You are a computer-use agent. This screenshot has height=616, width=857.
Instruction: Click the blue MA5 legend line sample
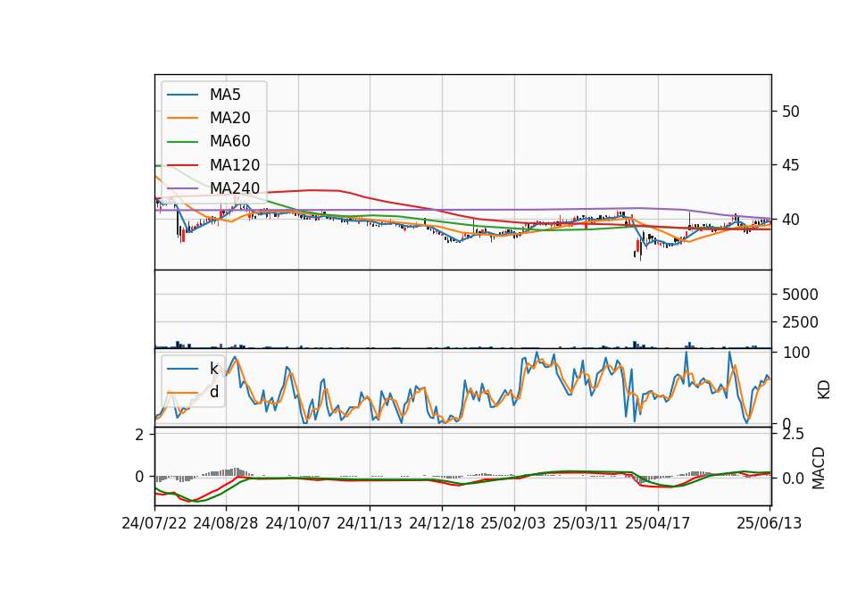pyautogui.click(x=182, y=95)
